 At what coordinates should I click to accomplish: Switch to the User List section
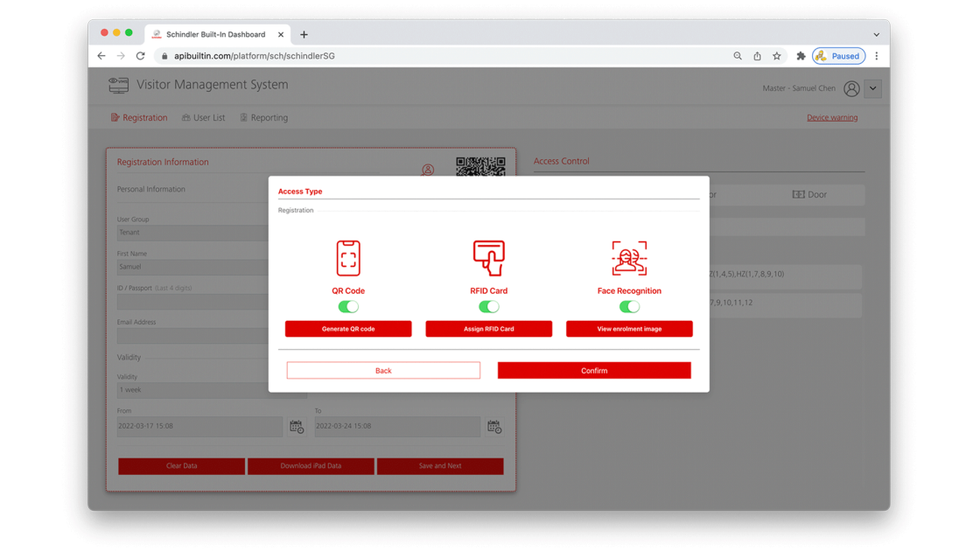pos(203,116)
